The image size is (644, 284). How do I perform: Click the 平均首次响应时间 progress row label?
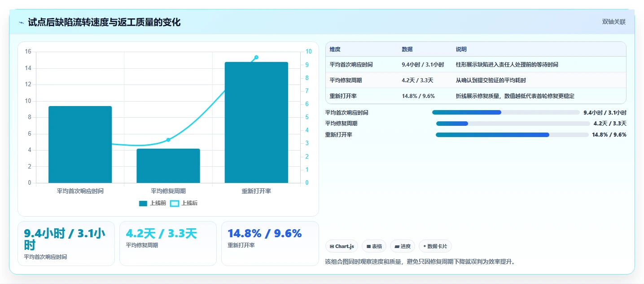pyautogui.click(x=347, y=113)
